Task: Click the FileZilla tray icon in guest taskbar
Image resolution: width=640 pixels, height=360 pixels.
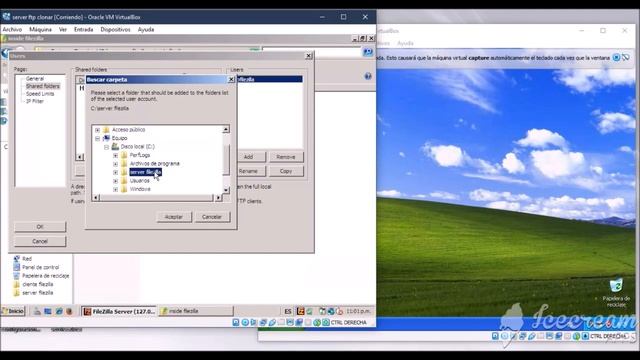Action: tap(300, 311)
